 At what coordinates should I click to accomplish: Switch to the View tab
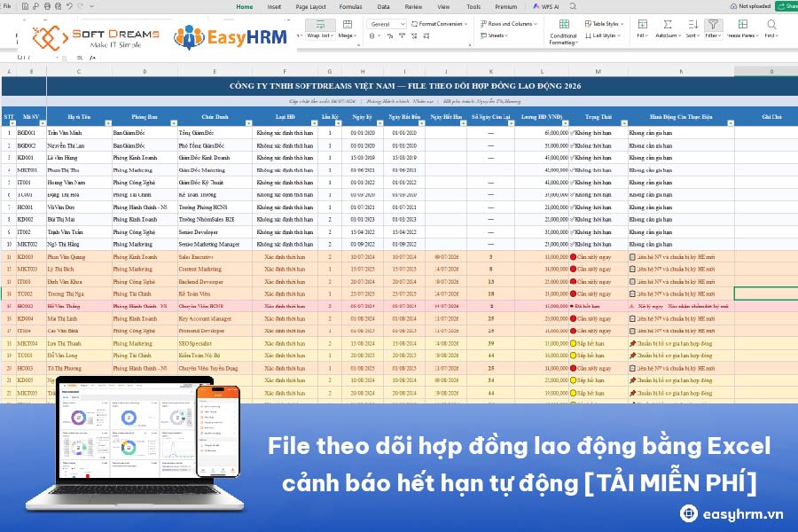[443, 6]
